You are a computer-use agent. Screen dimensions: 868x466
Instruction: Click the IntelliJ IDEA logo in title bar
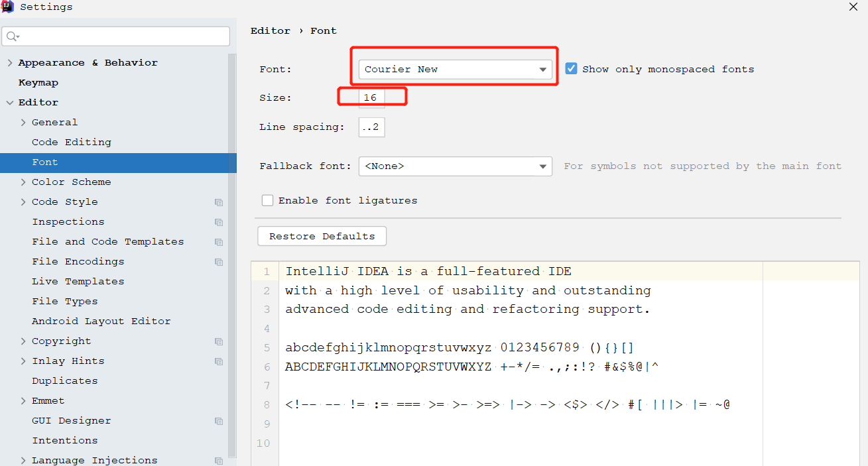(8, 7)
